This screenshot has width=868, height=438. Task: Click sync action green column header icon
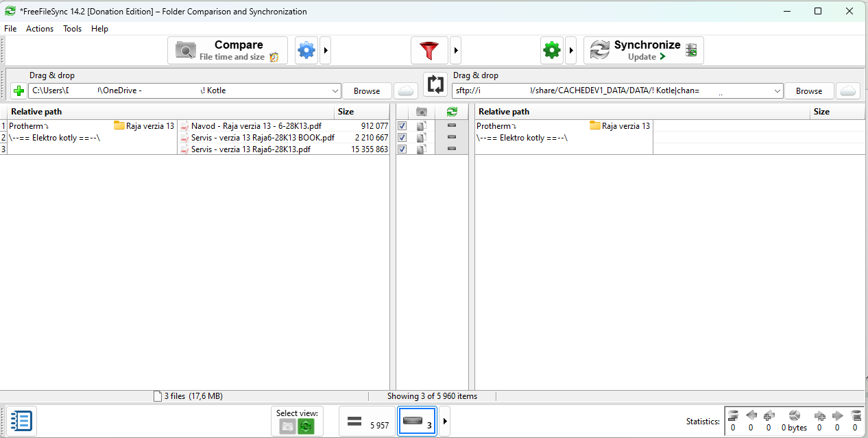pyautogui.click(x=451, y=112)
